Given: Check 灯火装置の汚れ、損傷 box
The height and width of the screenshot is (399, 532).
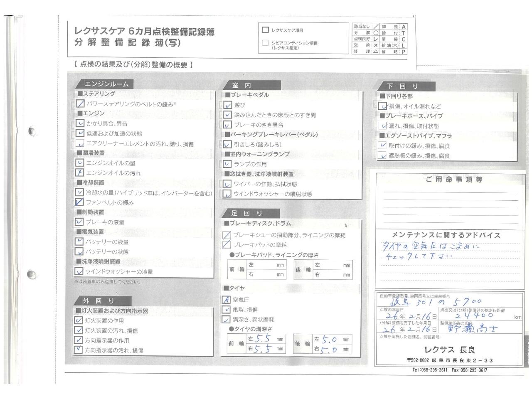Looking at the screenshot, I should click(79, 330).
